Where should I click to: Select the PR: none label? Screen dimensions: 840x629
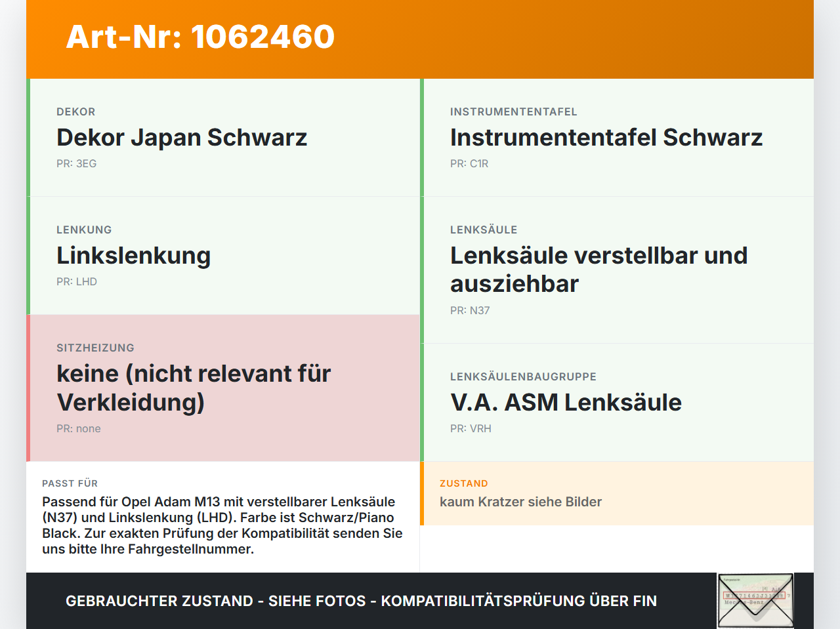79,429
